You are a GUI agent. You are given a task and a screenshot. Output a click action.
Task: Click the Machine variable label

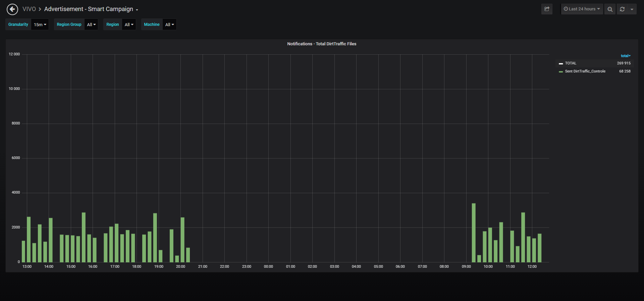pyautogui.click(x=152, y=24)
